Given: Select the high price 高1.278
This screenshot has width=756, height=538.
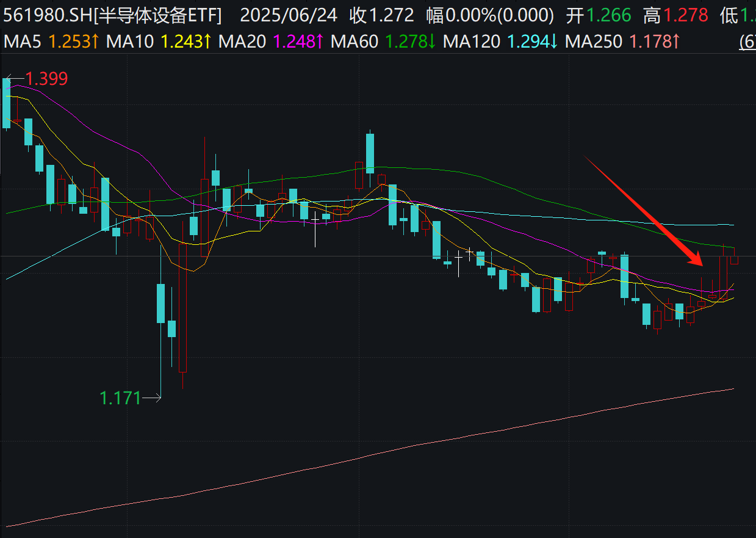Looking at the screenshot, I should (675, 15).
